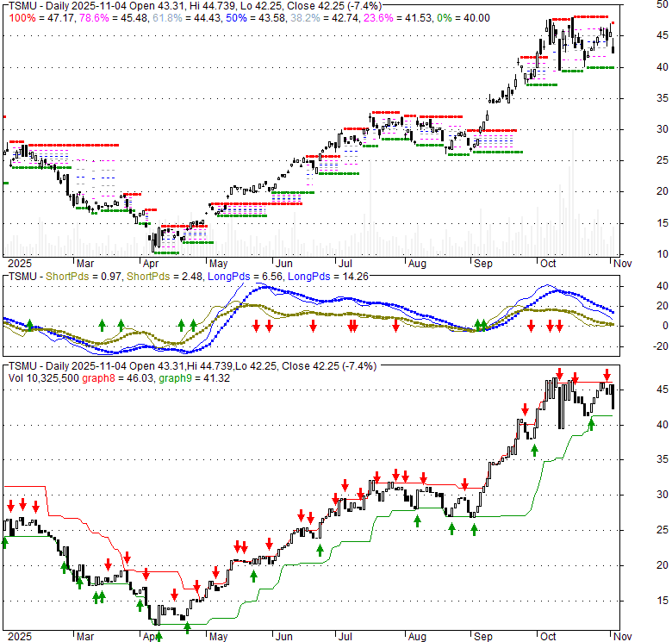
Task: Click the 10 price label on top chart axis
Action: (x=663, y=254)
